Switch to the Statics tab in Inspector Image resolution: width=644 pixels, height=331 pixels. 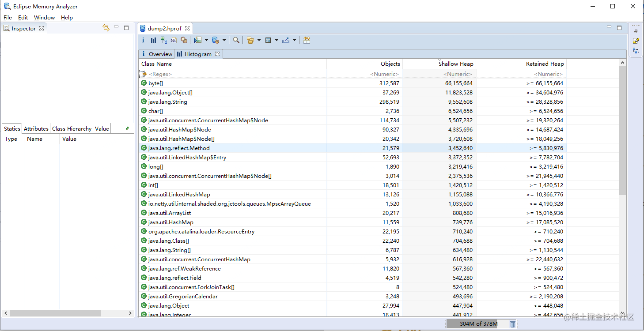tap(12, 128)
